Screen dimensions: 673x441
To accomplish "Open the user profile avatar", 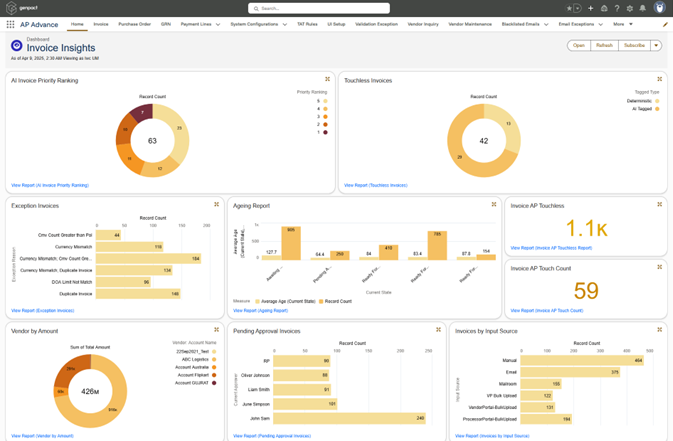I will [659, 7].
